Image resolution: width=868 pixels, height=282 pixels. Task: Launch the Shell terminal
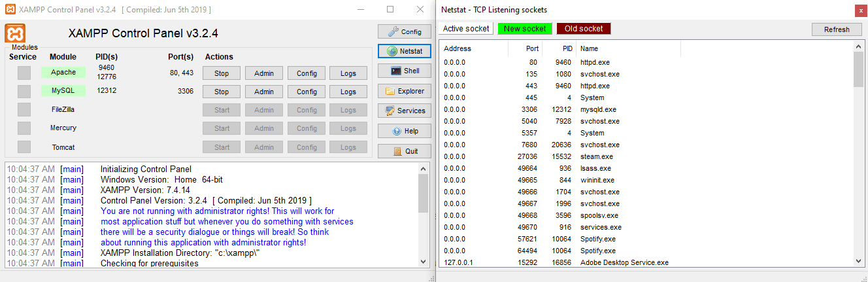(x=405, y=71)
